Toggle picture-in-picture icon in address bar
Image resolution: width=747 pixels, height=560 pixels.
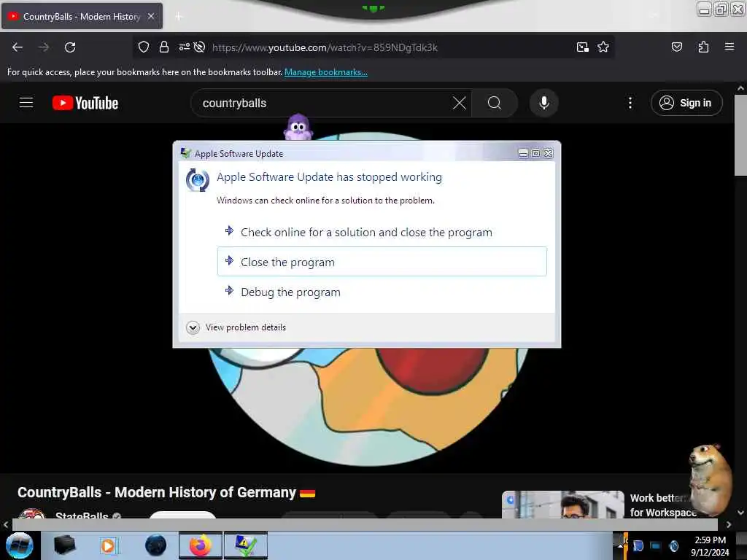tap(583, 47)
